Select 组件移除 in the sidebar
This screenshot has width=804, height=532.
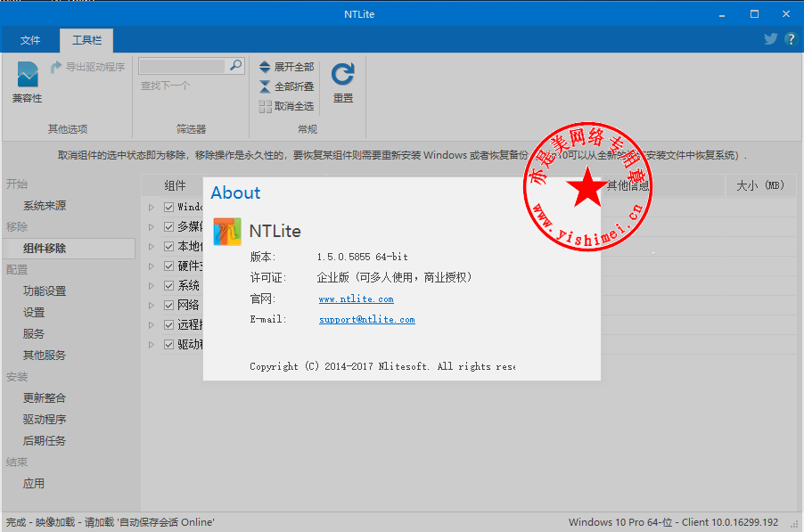(69, 249)
